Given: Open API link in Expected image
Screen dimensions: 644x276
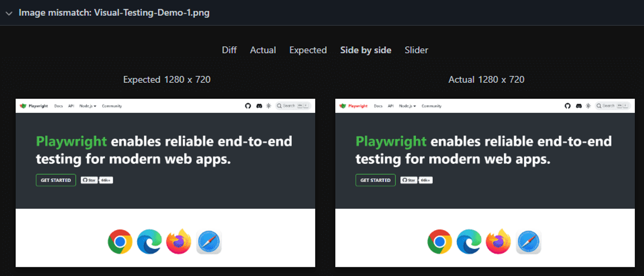Looking at the screenshot, I should pos(71,106).
